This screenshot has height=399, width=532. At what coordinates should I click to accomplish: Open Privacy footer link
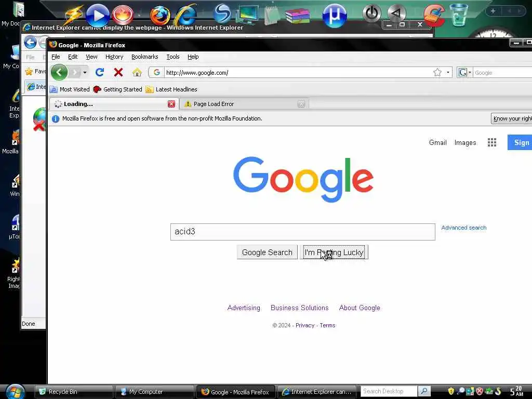(305, 325)
